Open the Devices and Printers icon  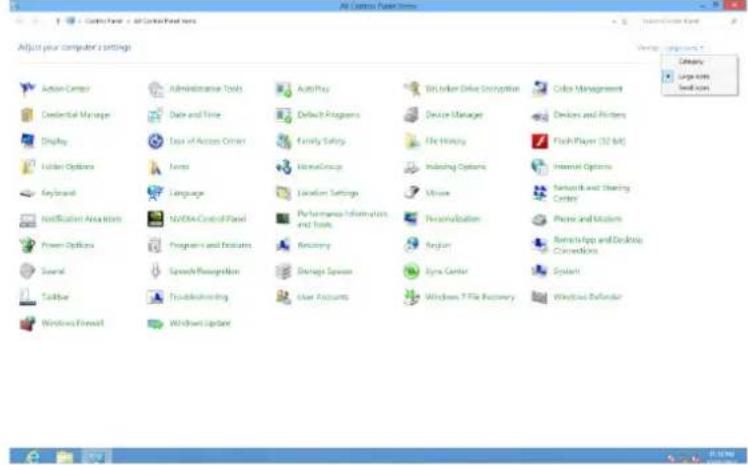pos(540,115)
